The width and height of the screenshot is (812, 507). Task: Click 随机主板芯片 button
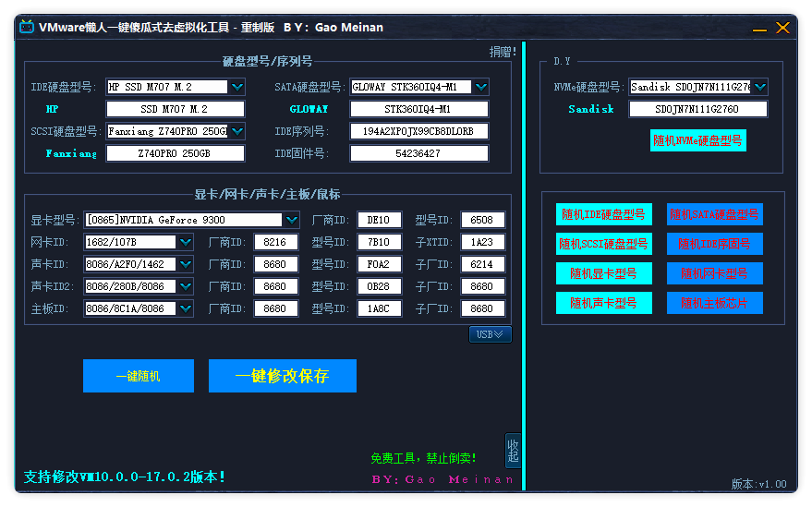714,303
